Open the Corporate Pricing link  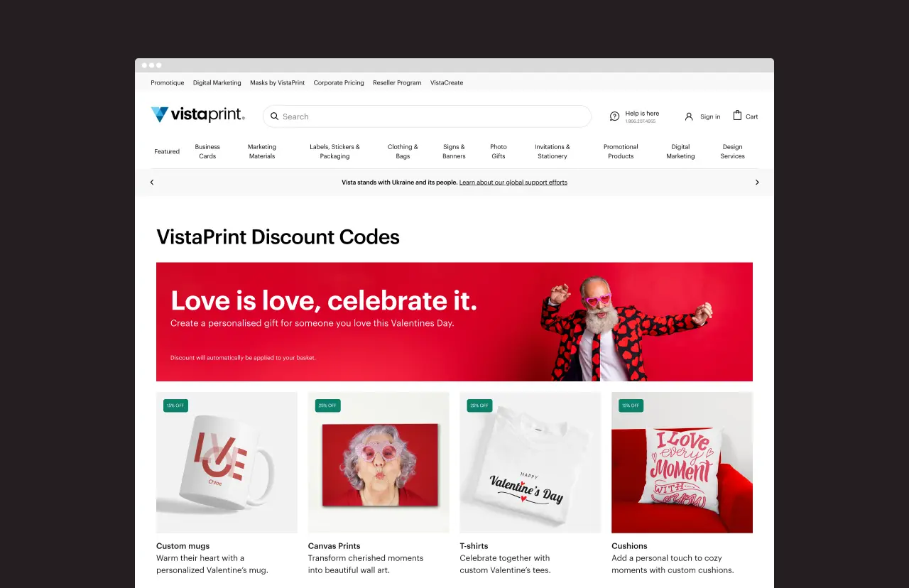click(339, 83)
